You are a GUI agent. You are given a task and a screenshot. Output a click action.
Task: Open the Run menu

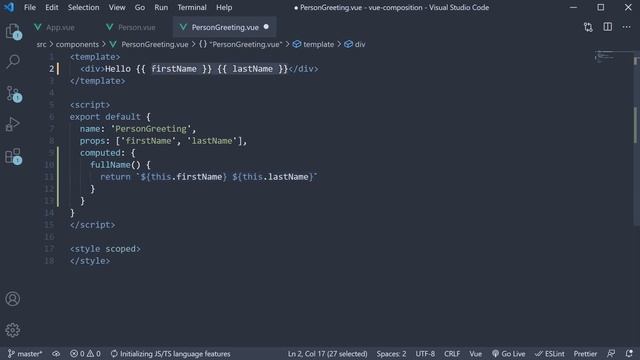point(161,7)
